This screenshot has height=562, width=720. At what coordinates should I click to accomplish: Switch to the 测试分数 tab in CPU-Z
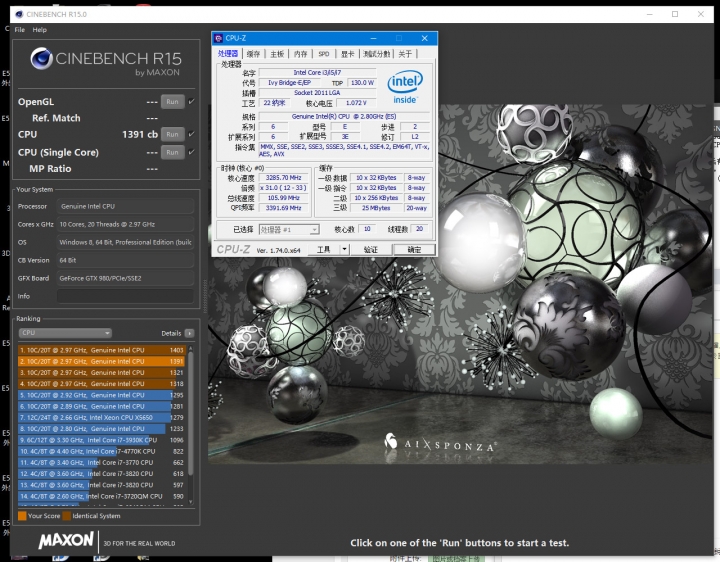(376, 54)
